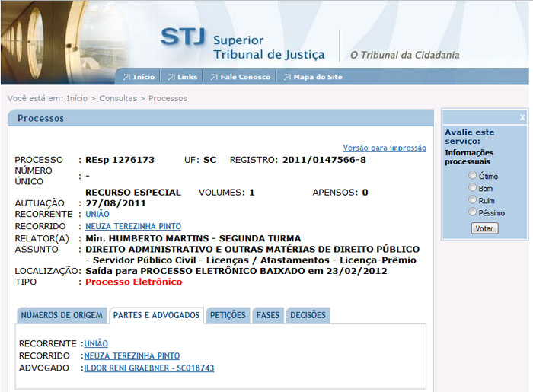Choose the Ruim rating option
Image resolution: width=533 pixels, height=392 pixels.
click(x=473, y=200)
